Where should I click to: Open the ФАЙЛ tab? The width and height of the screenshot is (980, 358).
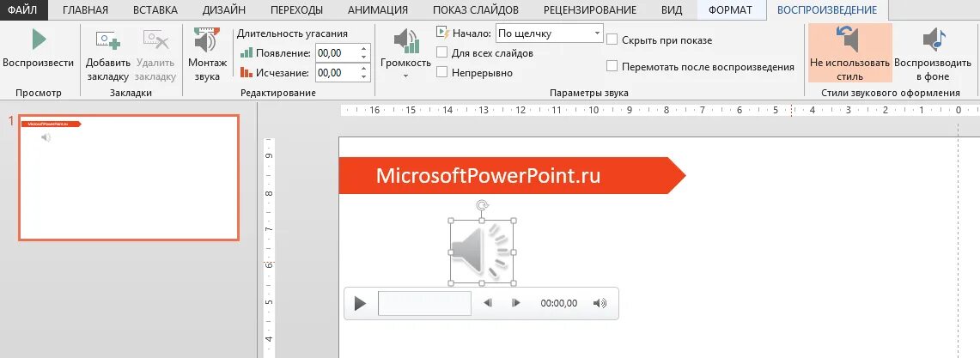click(x=23, y=10)
